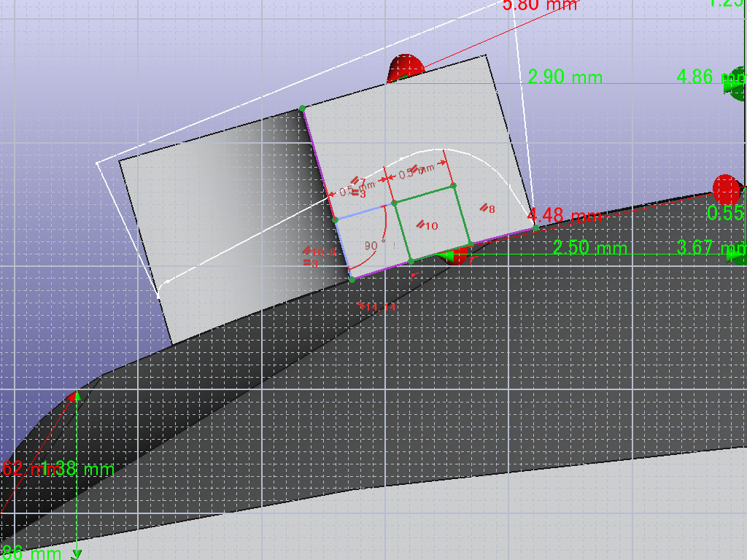Select the 4.48 mm dimension label
Image resolution: width=747 pixels, height=560 pixels.
point(564,216)
